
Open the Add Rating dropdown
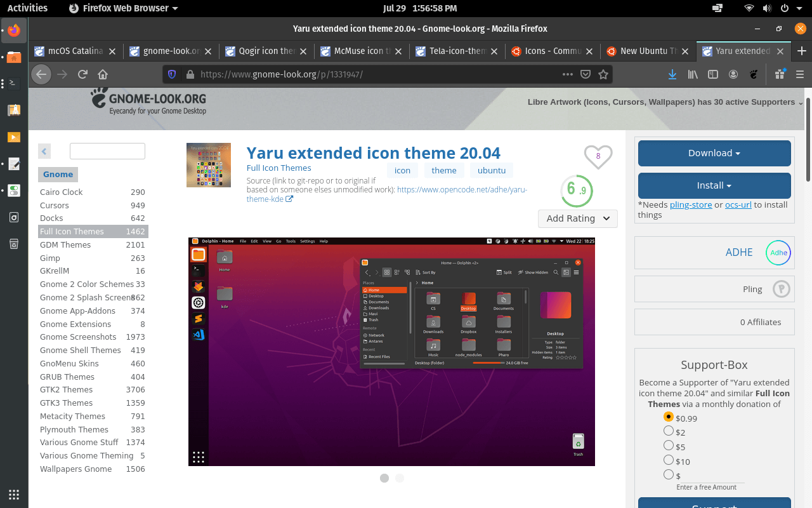tap(577, 218)
